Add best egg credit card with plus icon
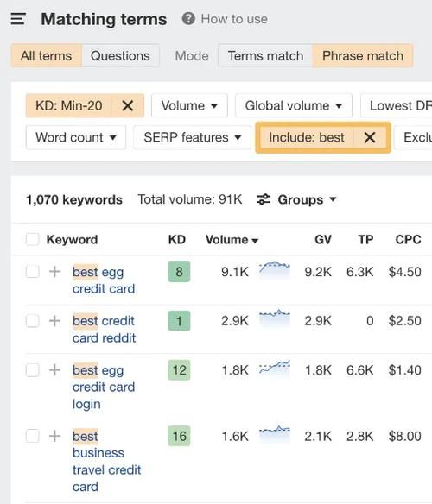 point(54,272)
